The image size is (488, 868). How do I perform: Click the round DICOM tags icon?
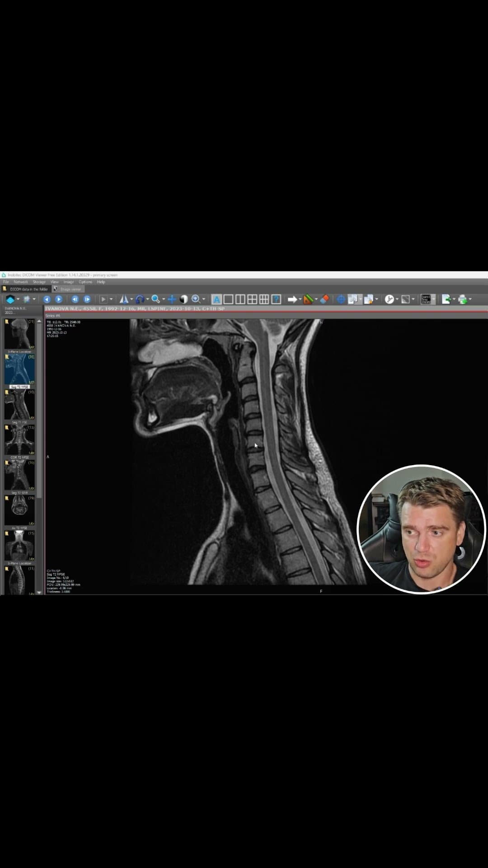(389, 299)
